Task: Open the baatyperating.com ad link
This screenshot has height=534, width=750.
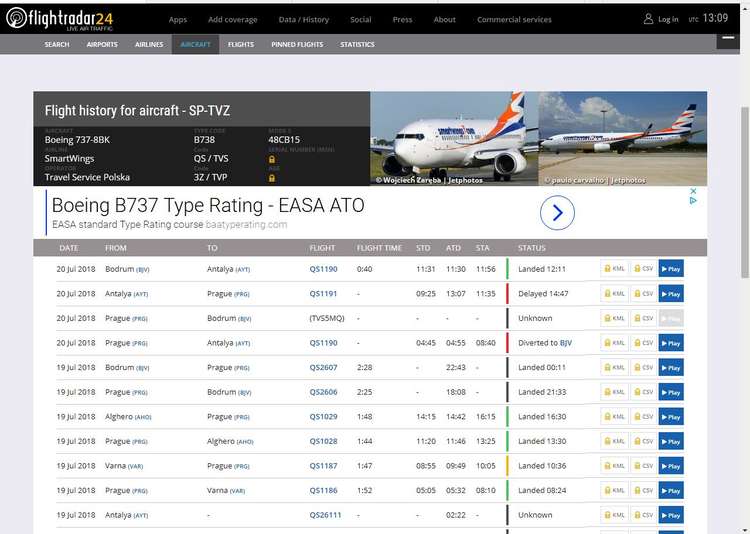Action: pos(246,225)
